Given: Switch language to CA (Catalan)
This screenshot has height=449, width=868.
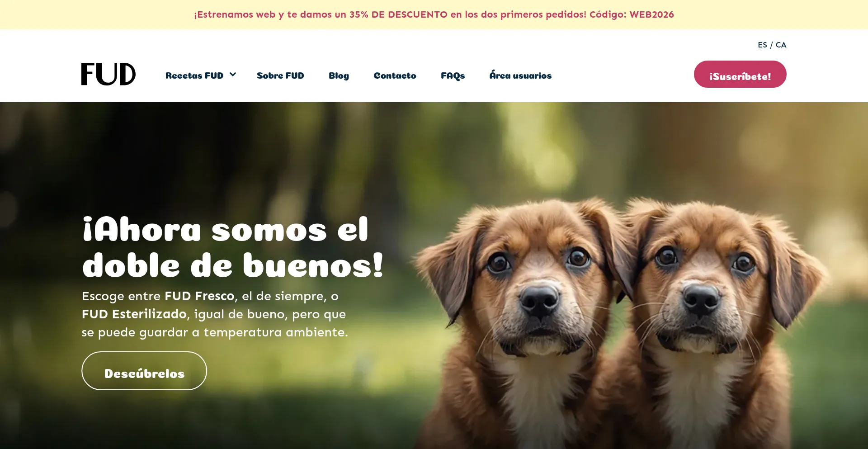Looking at the screenshot, I should pyautogui.click(x=781, y=45).
